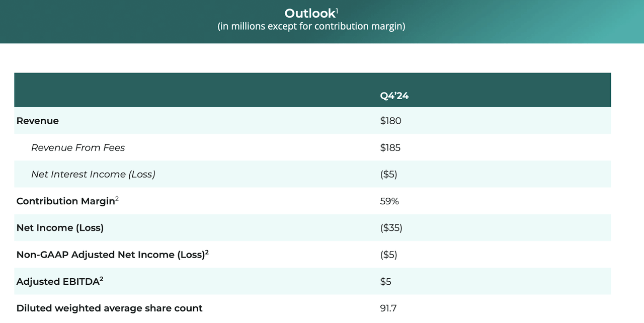This screenshot has height=323, width=644.
Task: Click the Contribution Margin row label
Action: [65, 201]
